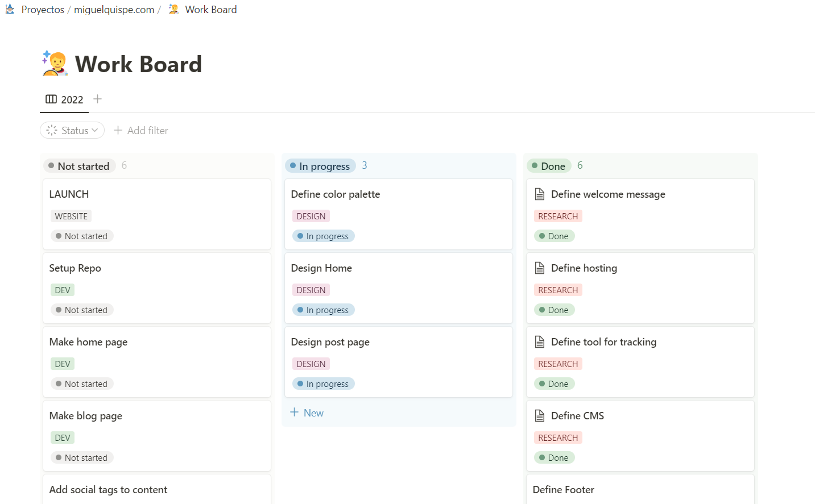Viewport: 815px width, 504px height.
Task: Click the plus icon beside Add filter
Action: tap(118, 130)
